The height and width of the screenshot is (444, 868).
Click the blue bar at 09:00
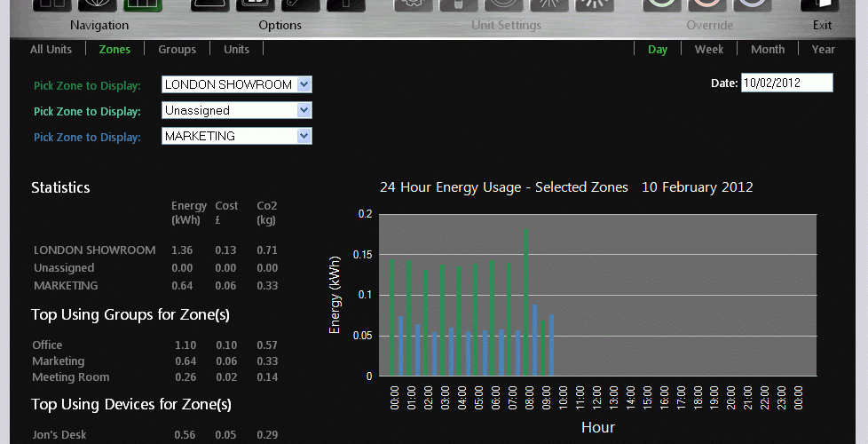[x=551, y=345]
